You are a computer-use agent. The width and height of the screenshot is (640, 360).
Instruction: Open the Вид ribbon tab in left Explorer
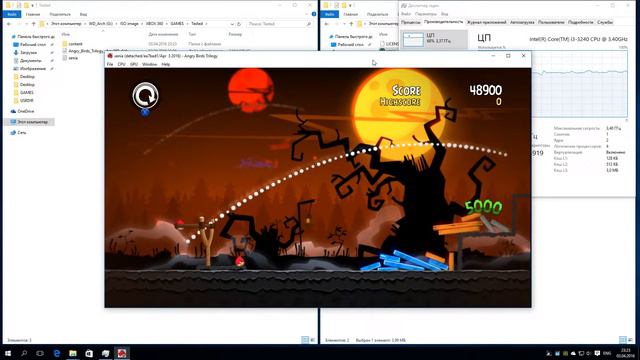pyautogui.click(x=83, y=14)
